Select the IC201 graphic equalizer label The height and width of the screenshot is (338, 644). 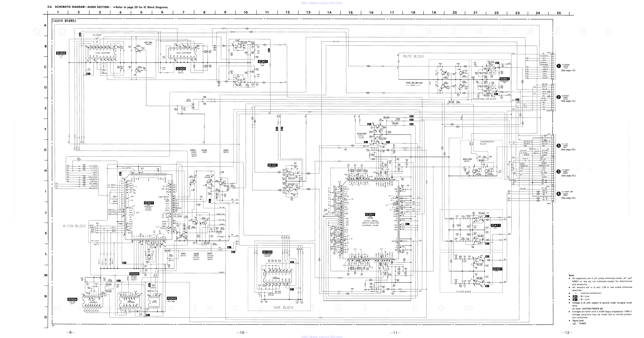coord(370,214)
